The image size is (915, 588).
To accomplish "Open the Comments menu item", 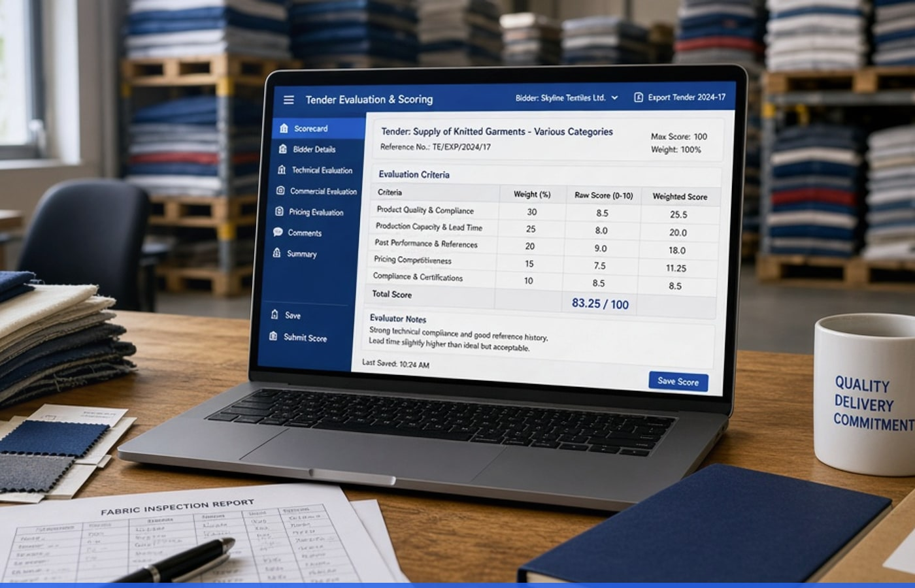I will 299,233.
